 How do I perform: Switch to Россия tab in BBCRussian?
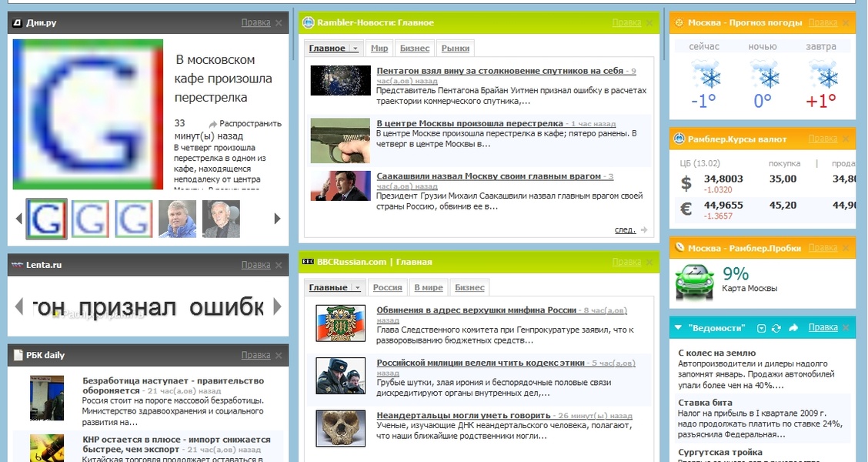click(x=388, y=287)
